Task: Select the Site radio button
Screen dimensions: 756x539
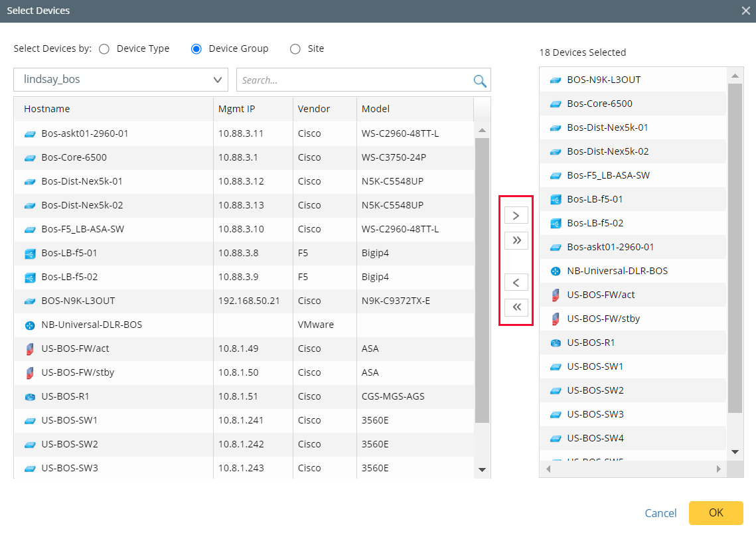Action: click(294, 48)
